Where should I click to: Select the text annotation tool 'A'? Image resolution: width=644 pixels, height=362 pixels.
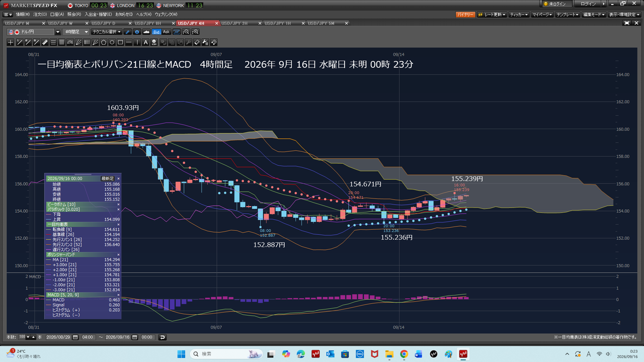145,42
